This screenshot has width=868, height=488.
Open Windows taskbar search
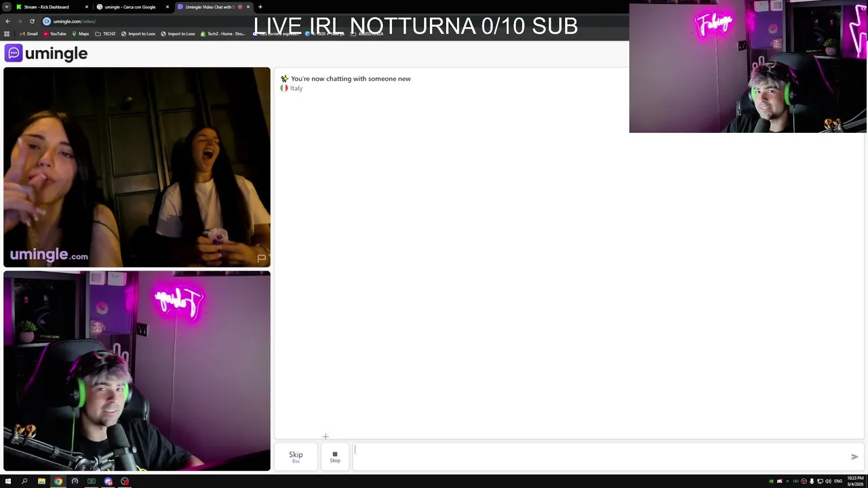[x=24, y=481]
